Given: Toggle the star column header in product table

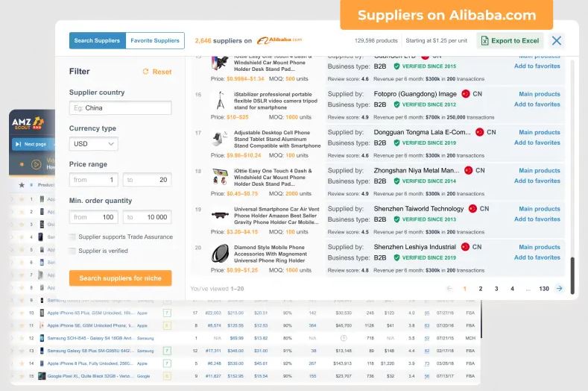Looking at the screenshot, I should pos(22,185).
